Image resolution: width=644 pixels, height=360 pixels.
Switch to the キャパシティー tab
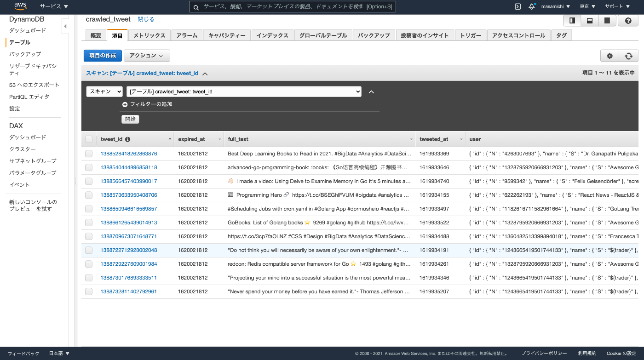click(x=227, y=35)
